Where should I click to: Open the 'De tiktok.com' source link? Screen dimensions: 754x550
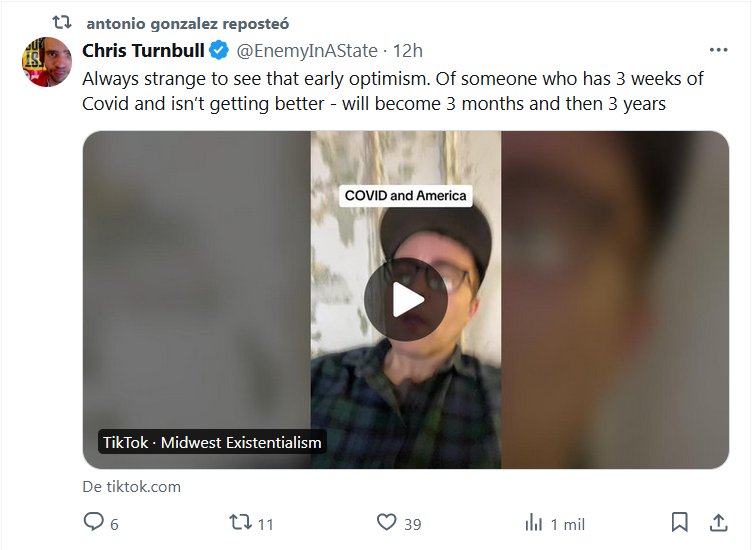tap(131, 487)
